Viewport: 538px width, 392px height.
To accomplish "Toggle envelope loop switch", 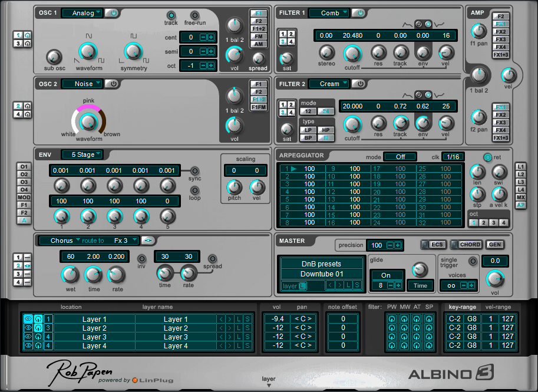I will click(x=194, y=190).
